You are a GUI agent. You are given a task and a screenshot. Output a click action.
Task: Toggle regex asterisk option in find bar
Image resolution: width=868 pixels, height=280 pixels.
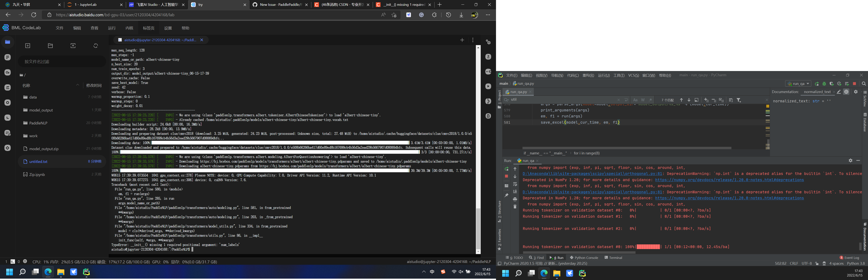(650, 100)
